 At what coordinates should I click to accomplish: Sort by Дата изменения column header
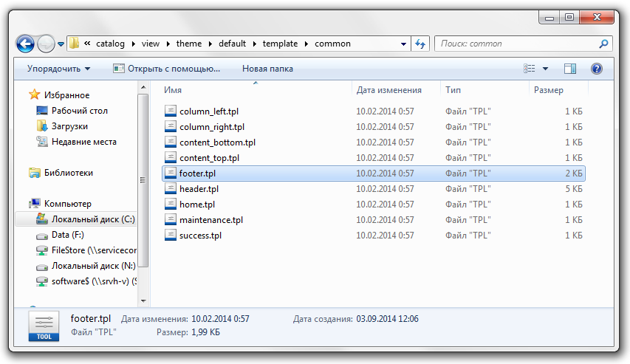click(x=388, y=90)
